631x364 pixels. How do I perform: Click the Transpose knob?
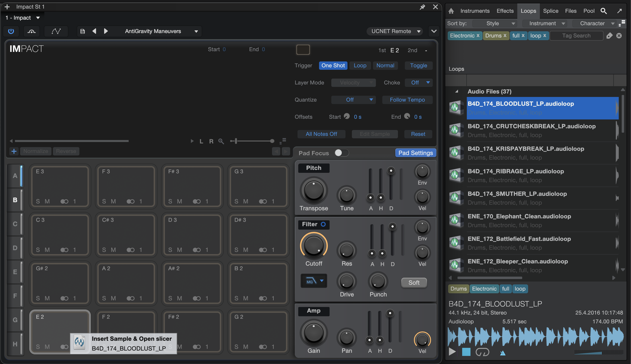[313, 190]
